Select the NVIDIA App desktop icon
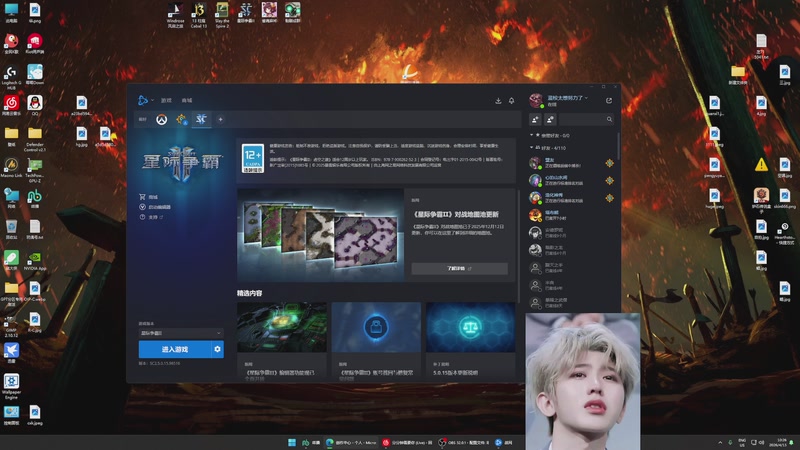This screenshot has height=450, width=800. pos(35,261)
